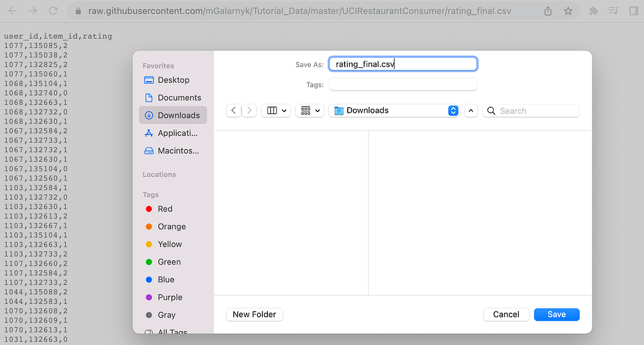
Task: Go back in browser history
Action: (13, 11)
